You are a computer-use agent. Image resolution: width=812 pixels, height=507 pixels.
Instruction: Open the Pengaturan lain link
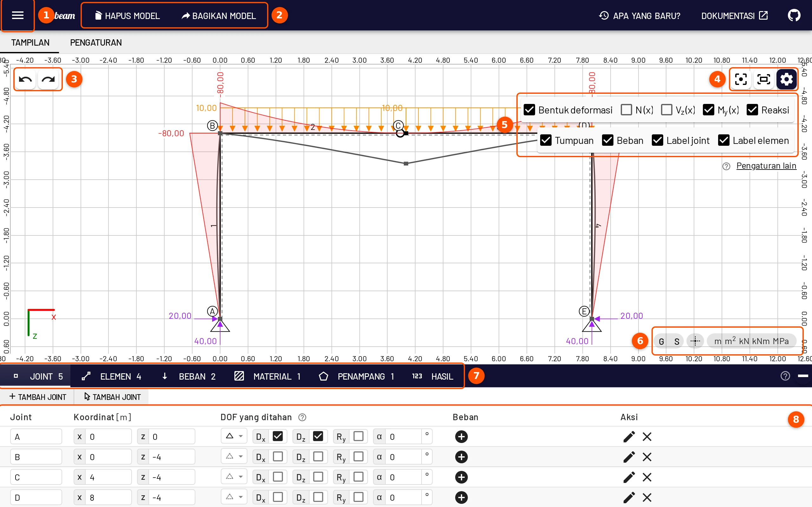tap(766, 166)
